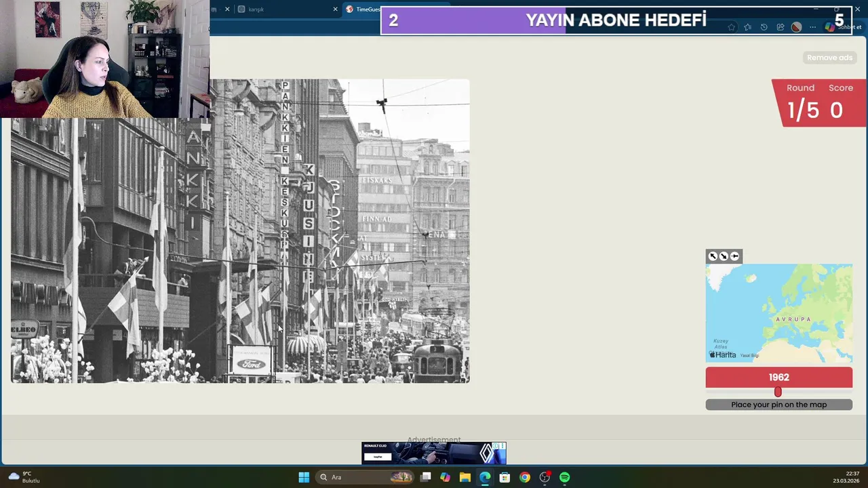Open the Copilot Sohbet et button

842,27
